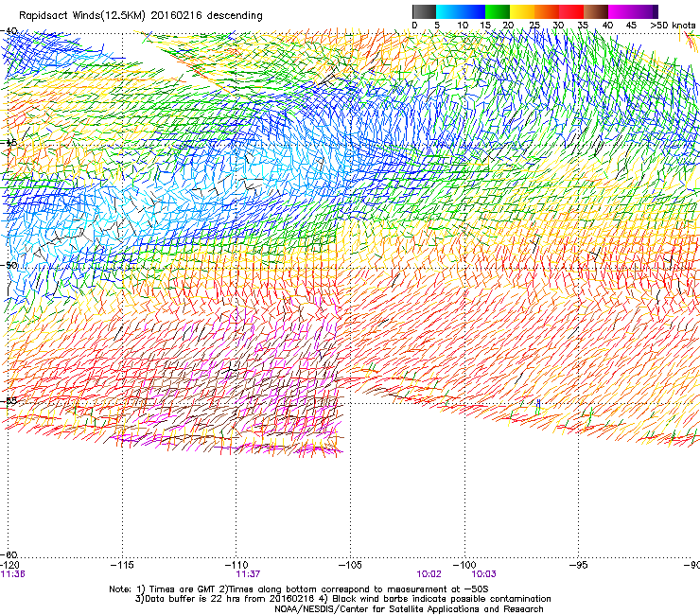Click the red 30-35 knots legend swatch
Screen dimensions: 700x615
tap(571, 11)
